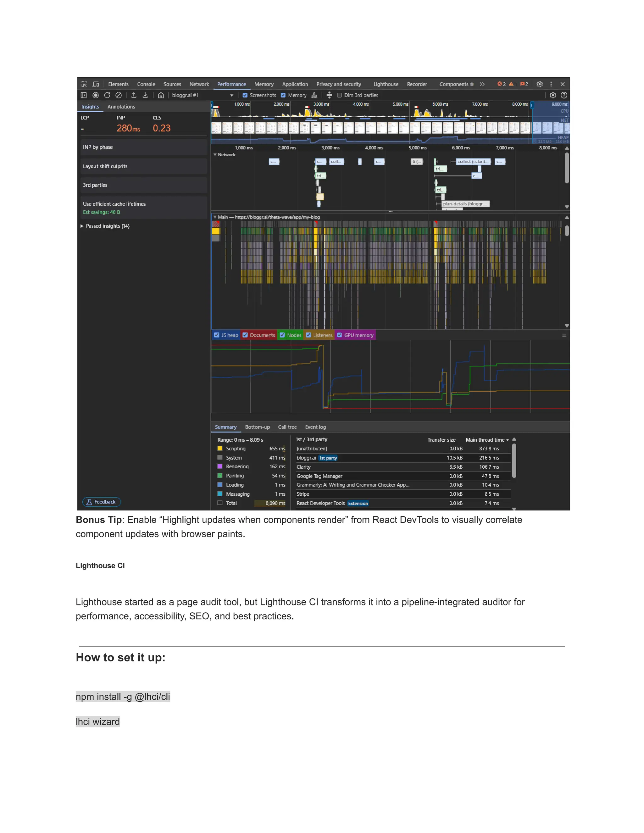Toggle the JS heap checkbox

coord(217,335)
